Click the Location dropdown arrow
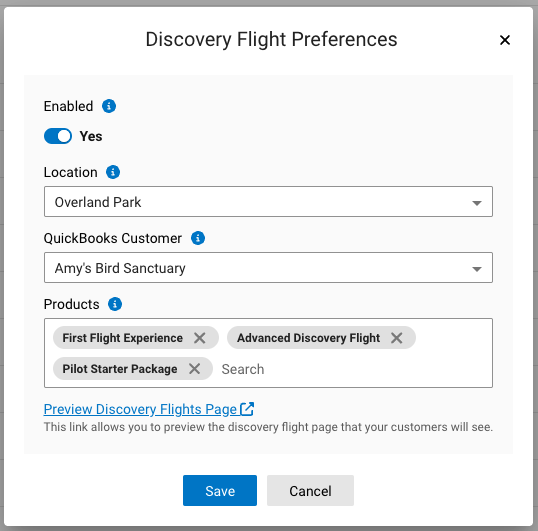Image resolution: width=538 pixels, height=531 pixels. pos(477,203)
